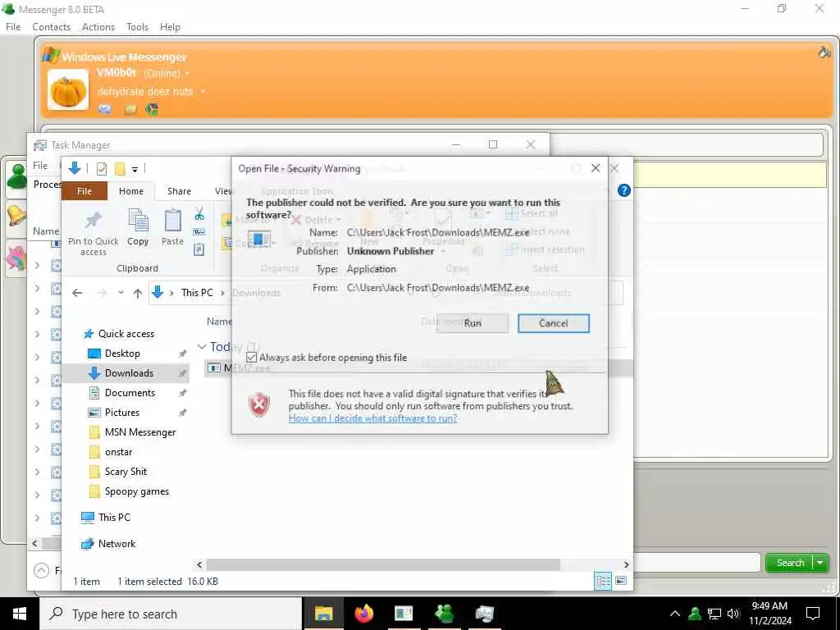840x630 pixels.
Task: Select Pictures in Explorer navigation pane
Action: [x=121, y=413]
